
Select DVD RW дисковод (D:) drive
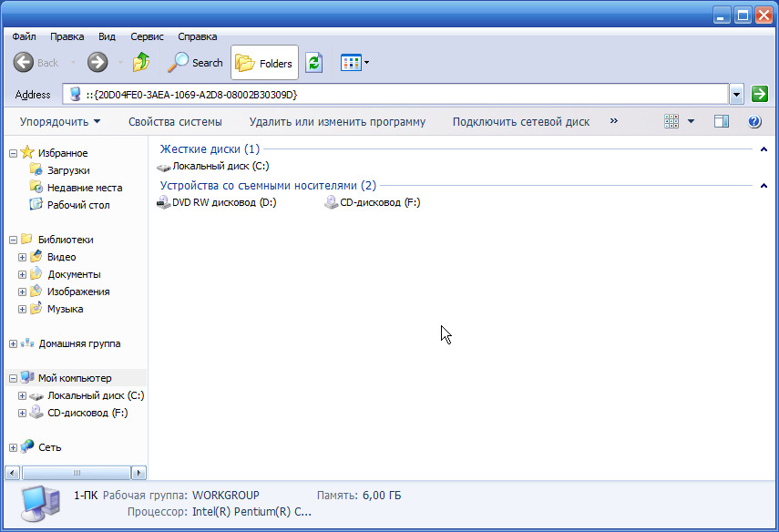(217, 202)
